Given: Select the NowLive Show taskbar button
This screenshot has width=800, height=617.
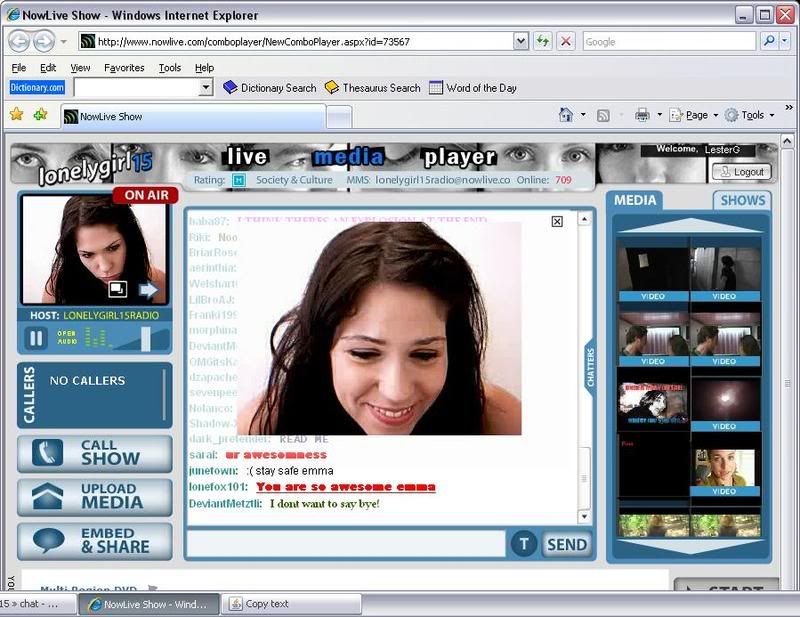Looking at the screenshot, I should coord(149,604).
